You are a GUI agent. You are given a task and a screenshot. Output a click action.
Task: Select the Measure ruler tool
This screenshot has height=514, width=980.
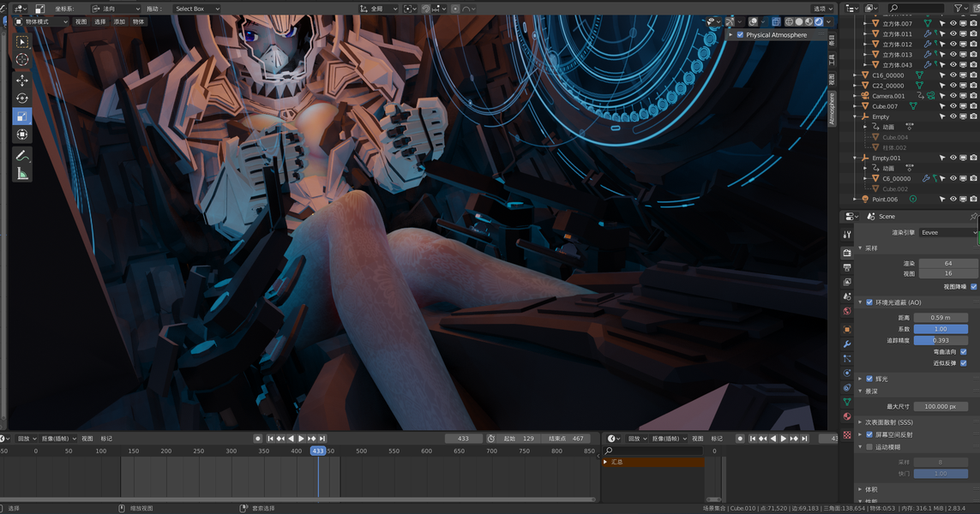[x=22, y=174]
